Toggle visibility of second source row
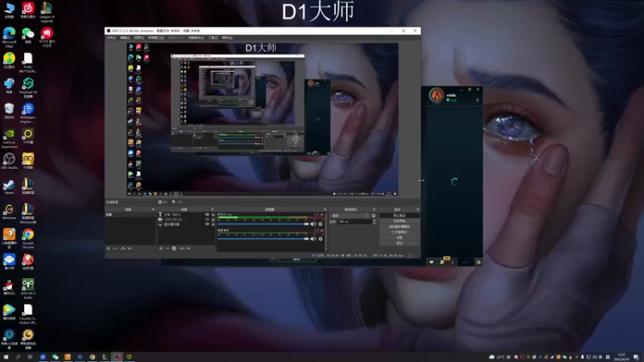The width and height of the screenshot is (644, 362). [x=207, y=220]
